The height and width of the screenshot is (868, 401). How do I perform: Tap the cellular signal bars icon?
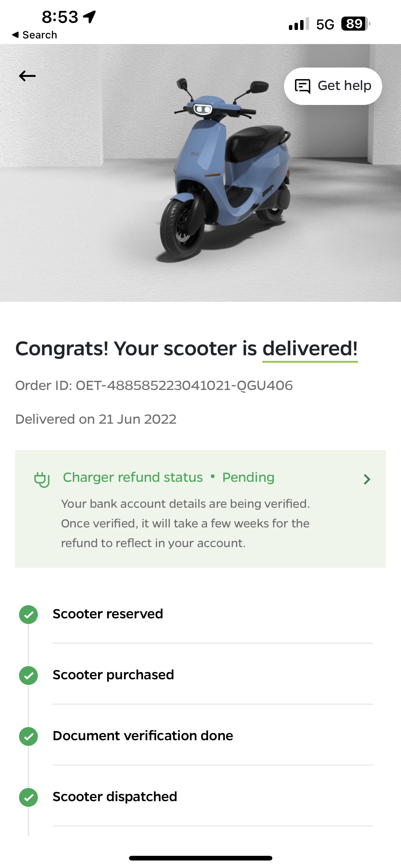click(x=299, y=24)
